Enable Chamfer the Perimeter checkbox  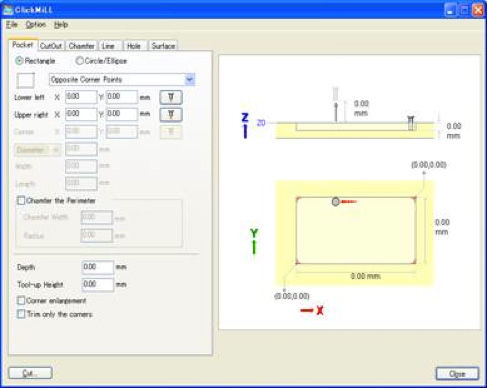[x=21, y=200]
